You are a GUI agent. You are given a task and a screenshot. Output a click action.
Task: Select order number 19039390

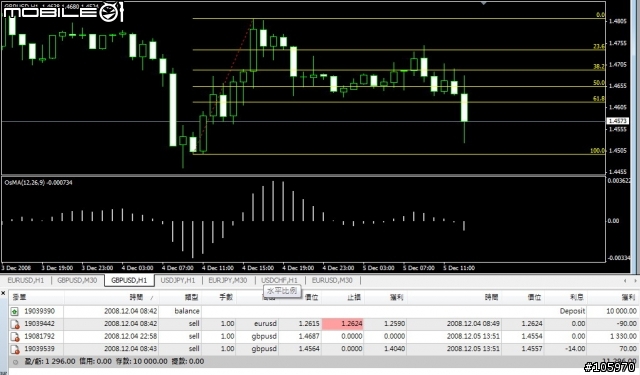(39, 311)
